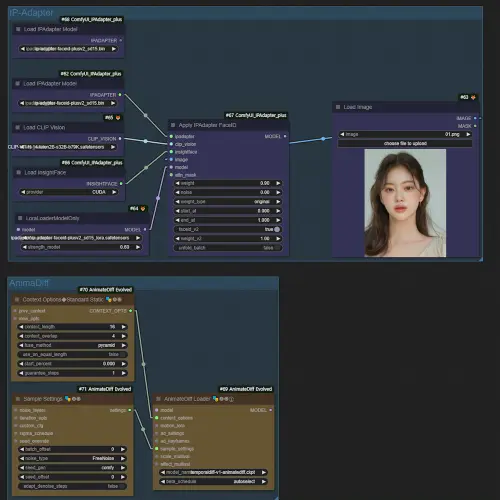Collapse the #62 Load IPAdapter Model node
The image size is (500, 500).
pos(18,83)
